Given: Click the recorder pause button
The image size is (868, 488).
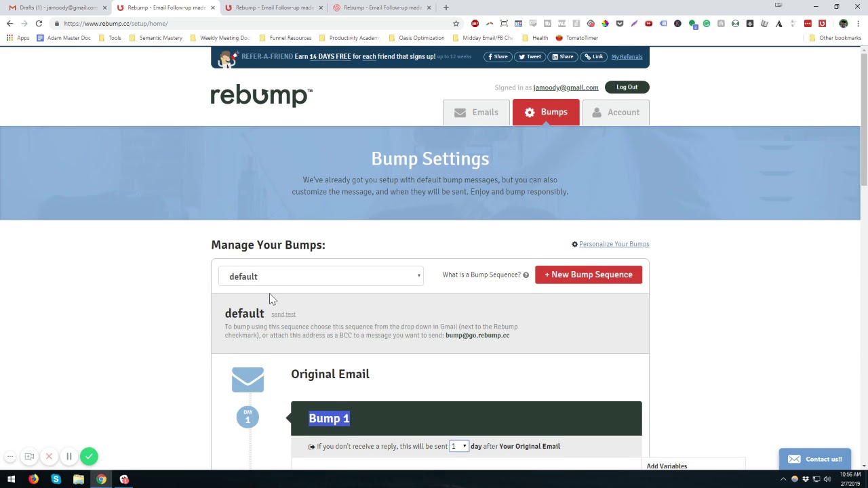Looking at the screenshot, I should 68,457.
